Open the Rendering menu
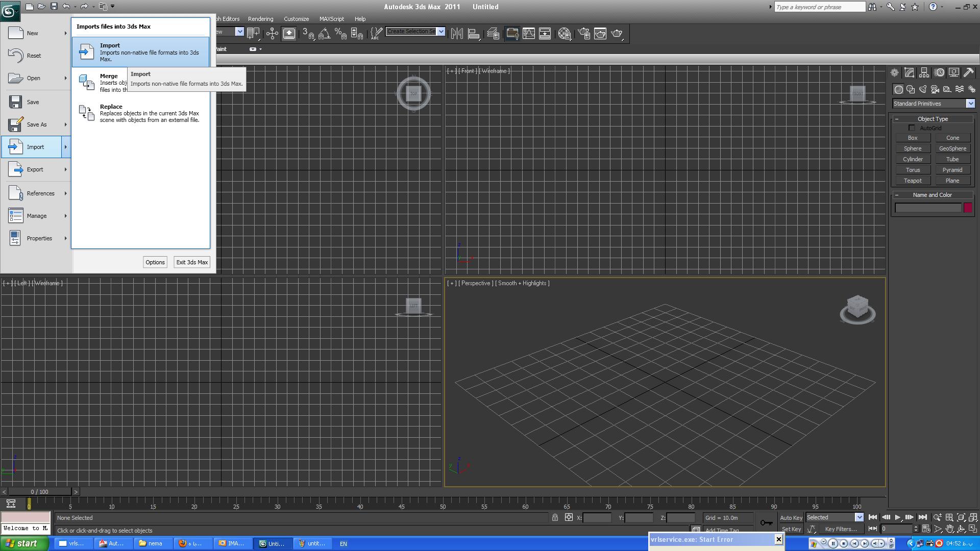This screenshot has width=980, height=551. click(260, 19)
